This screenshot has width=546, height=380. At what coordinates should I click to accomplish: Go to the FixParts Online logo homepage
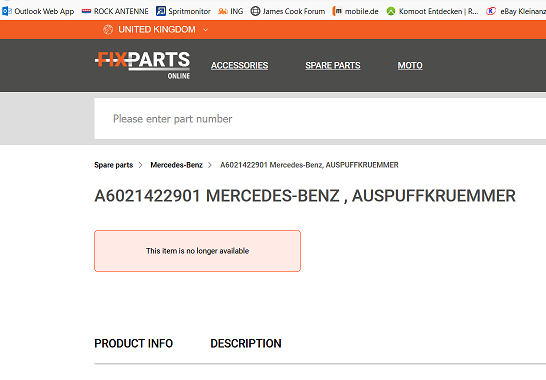[142, 65]
